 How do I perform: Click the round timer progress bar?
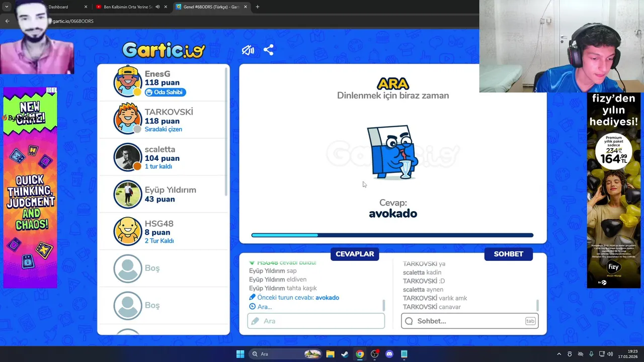[x=392, y=235]
